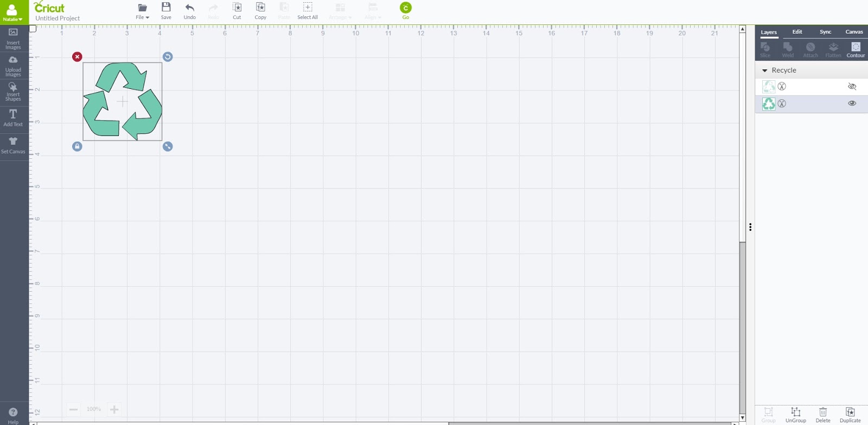The height and width of the screenshot is (425, 868).
Task: Click cut-line icon on first layer
Action: (x=782, y=86)
